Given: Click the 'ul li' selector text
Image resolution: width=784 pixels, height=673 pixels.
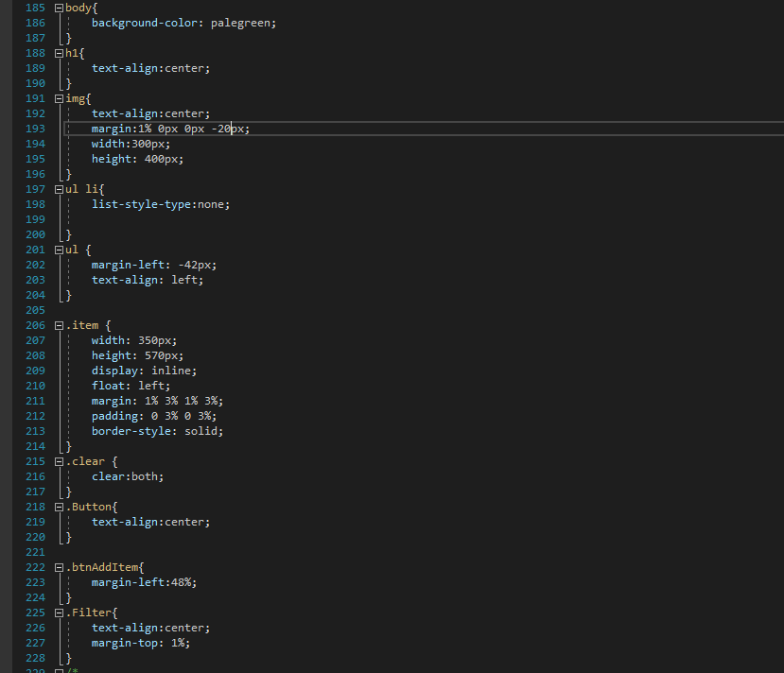Looking at the screenshot, I should click(82, 189).
